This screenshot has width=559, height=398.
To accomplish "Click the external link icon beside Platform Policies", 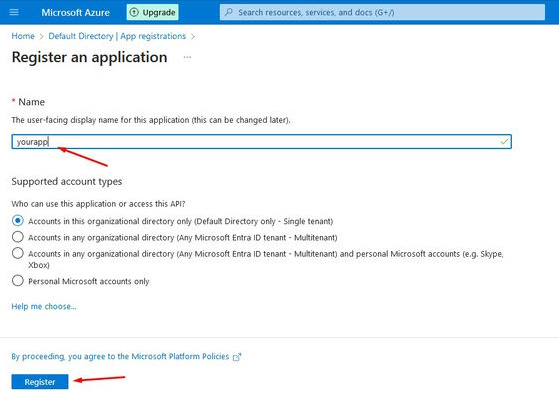I will click(x=237, y=357).
